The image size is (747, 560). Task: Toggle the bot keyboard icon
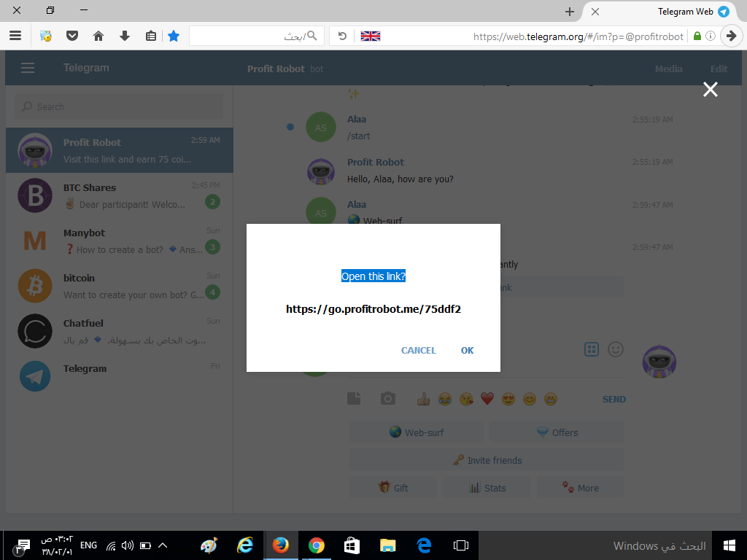[x=591, y=349]
